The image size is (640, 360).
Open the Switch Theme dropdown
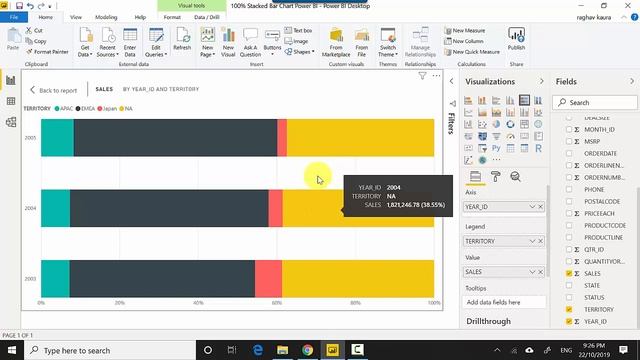coord(388,42)
